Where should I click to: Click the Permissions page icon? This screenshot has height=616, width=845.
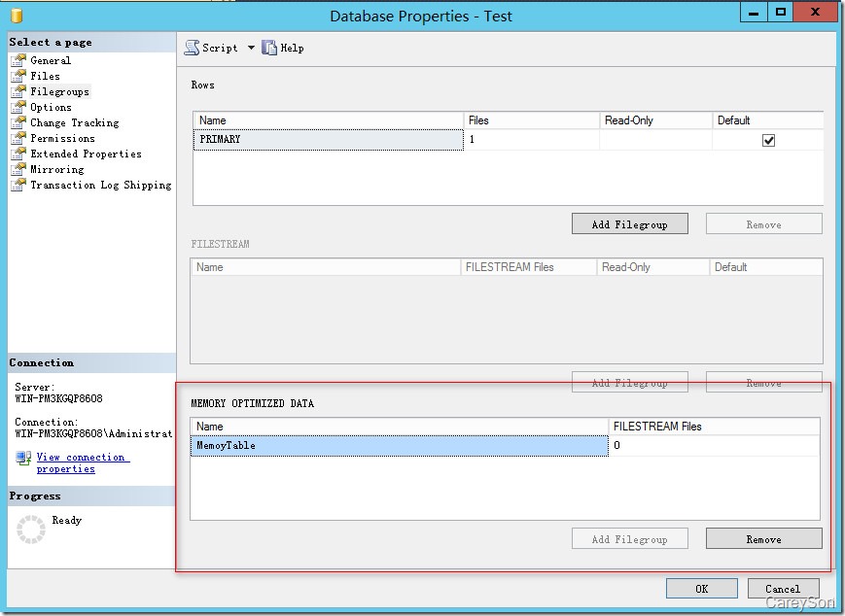click(x=18, y=138)
